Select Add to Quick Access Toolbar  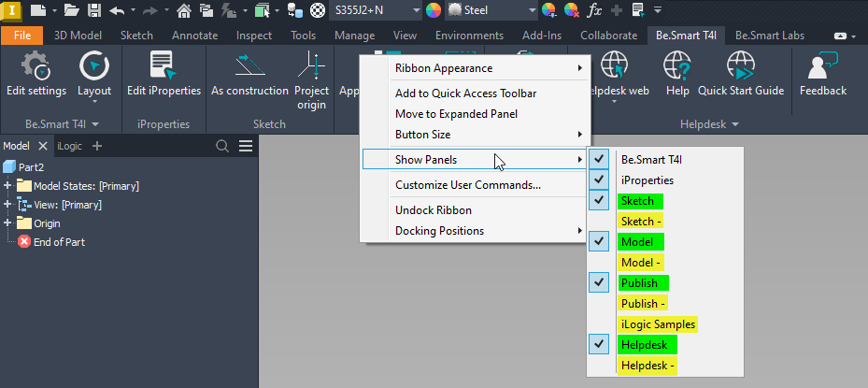click(x=465, y=93)
